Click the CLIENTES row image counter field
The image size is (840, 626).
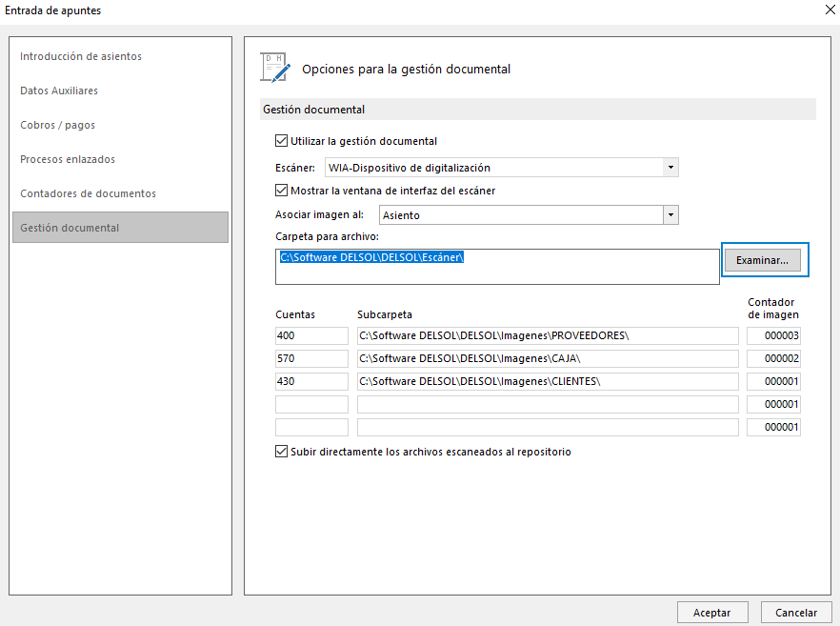pyautogui.click(x=773, y=381)
